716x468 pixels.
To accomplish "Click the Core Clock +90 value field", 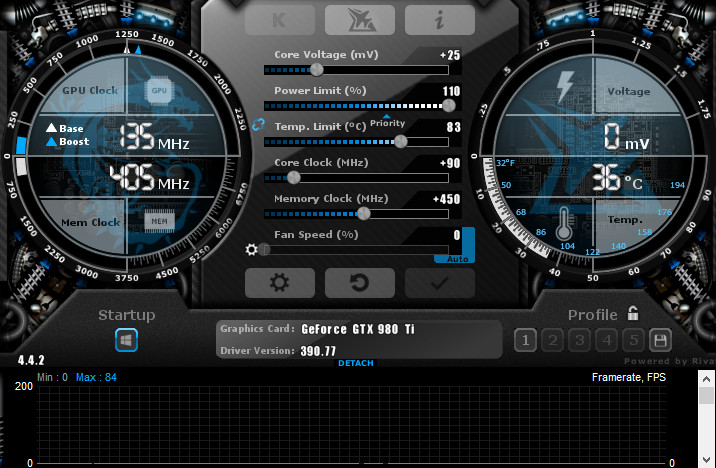I will [450, 163].
